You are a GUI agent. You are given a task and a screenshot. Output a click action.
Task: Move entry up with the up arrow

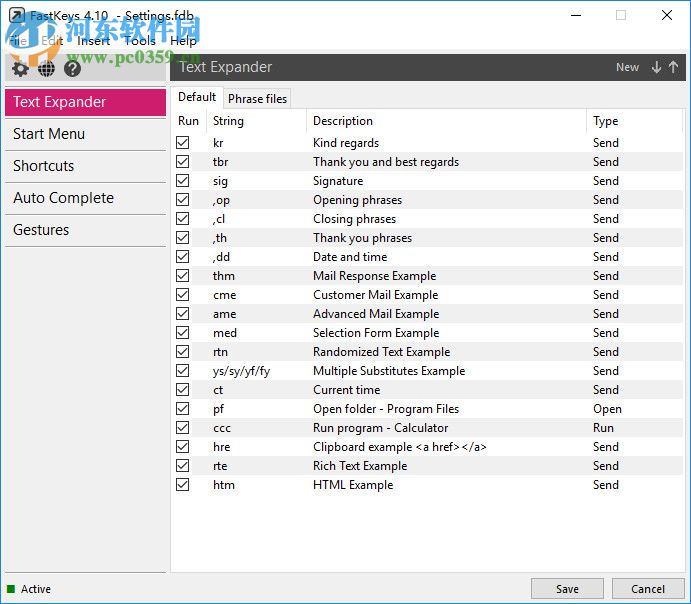pyautogui.click(x=673, y=67)
